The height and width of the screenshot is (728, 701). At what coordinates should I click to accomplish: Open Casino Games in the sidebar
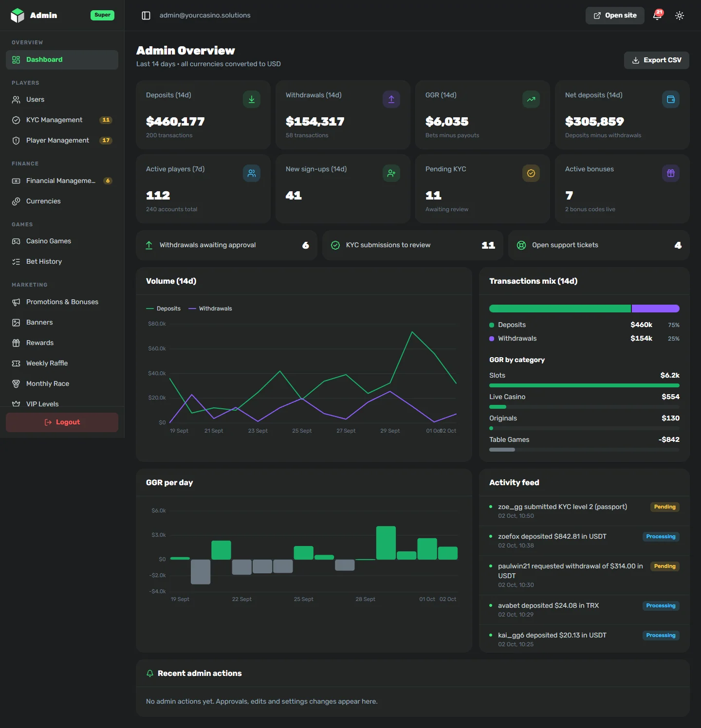62,241
